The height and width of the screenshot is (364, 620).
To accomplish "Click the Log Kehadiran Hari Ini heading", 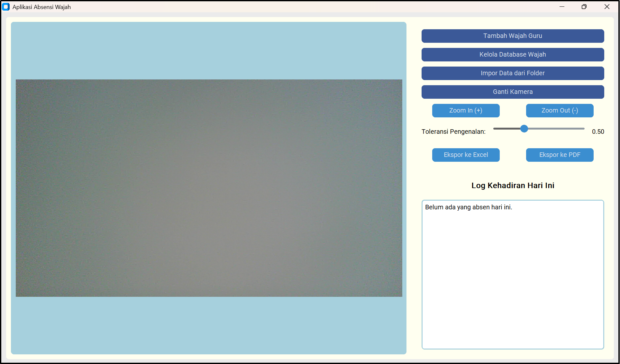I will coord(513,186).
